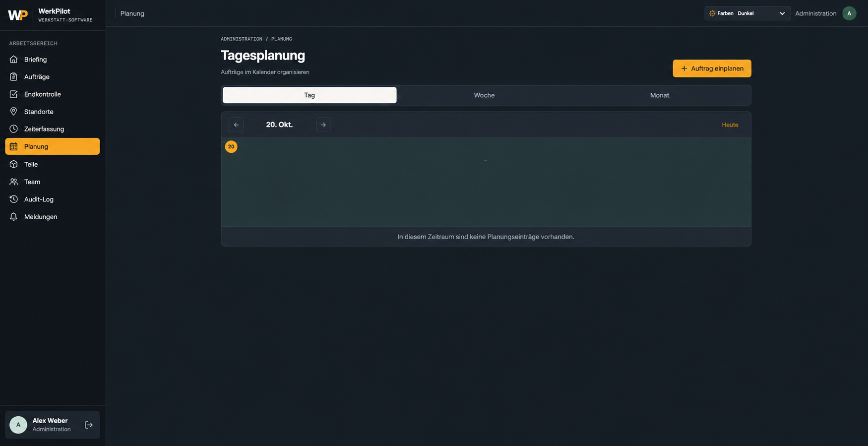Open Briefing via its home icon
Viewport: 868px width, 446px height.
[x=13, y=60]
